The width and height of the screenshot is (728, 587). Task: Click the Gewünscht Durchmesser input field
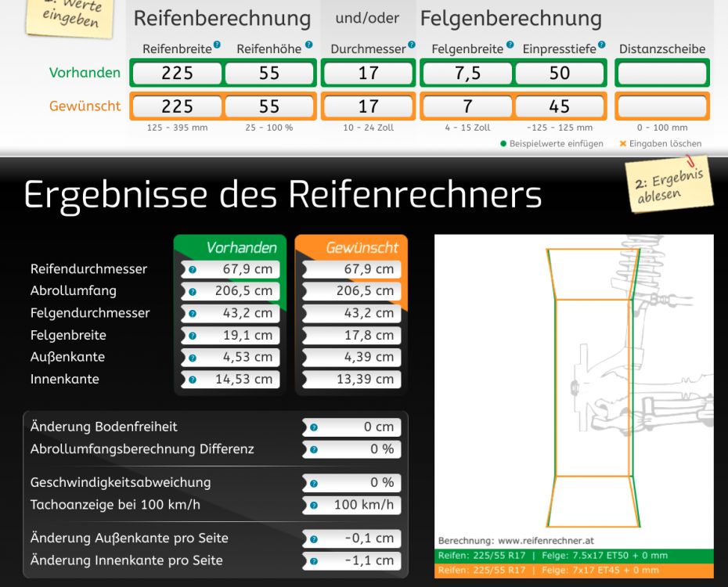(368, 106)
